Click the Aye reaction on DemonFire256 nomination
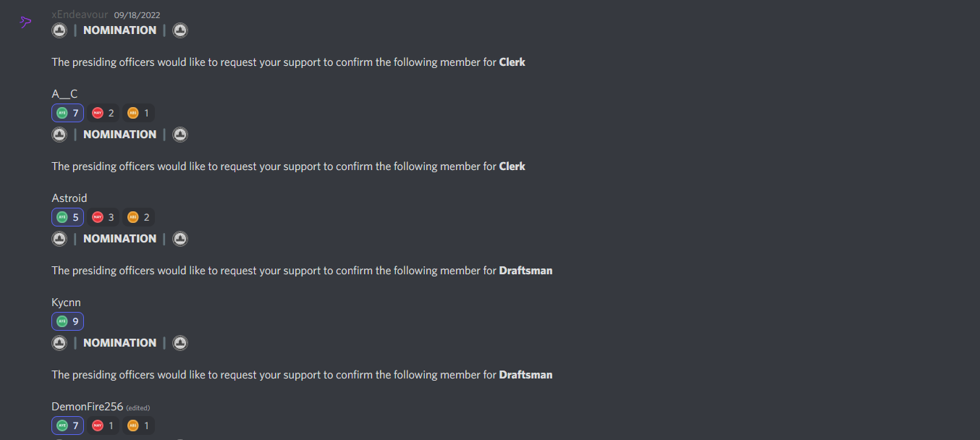 67,426
